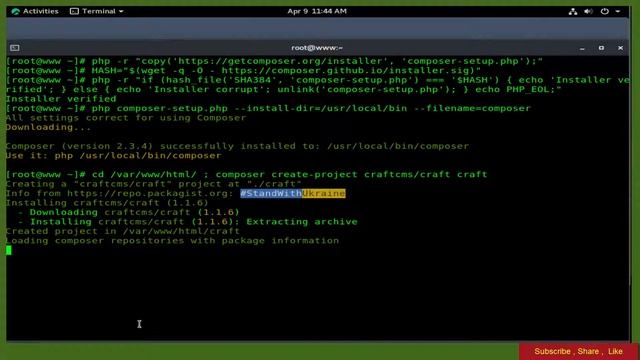640x360 pixels.
Task: Open the clock showing Apr 9 11:44 AM
Action: coord(317,11)
